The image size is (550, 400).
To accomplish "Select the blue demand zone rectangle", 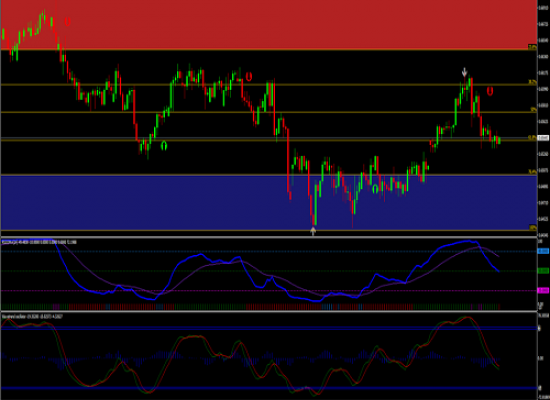I will tap(269, 202).
